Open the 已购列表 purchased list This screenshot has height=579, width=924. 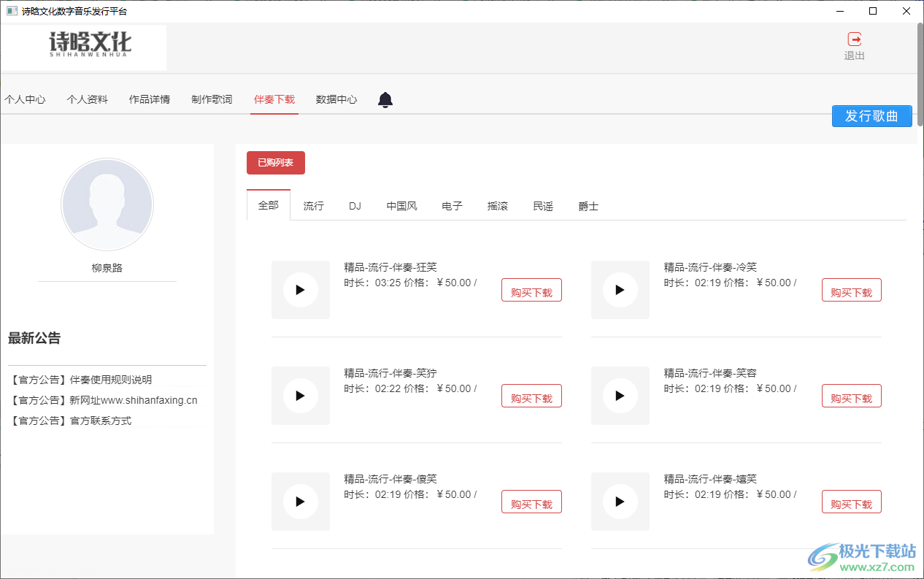pyautogui.click(x=275, y=163)
